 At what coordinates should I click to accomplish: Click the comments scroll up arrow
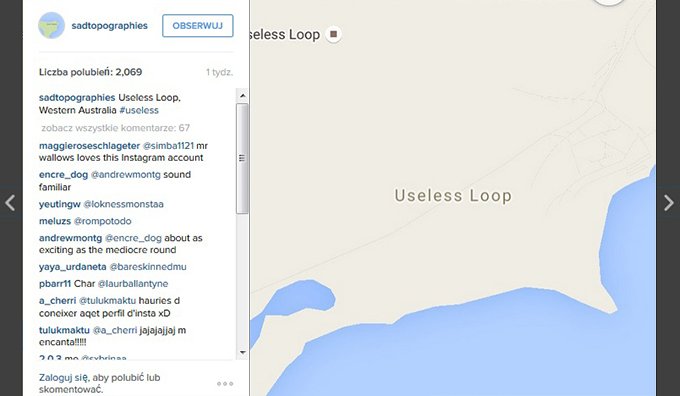(x=242, y=95)
